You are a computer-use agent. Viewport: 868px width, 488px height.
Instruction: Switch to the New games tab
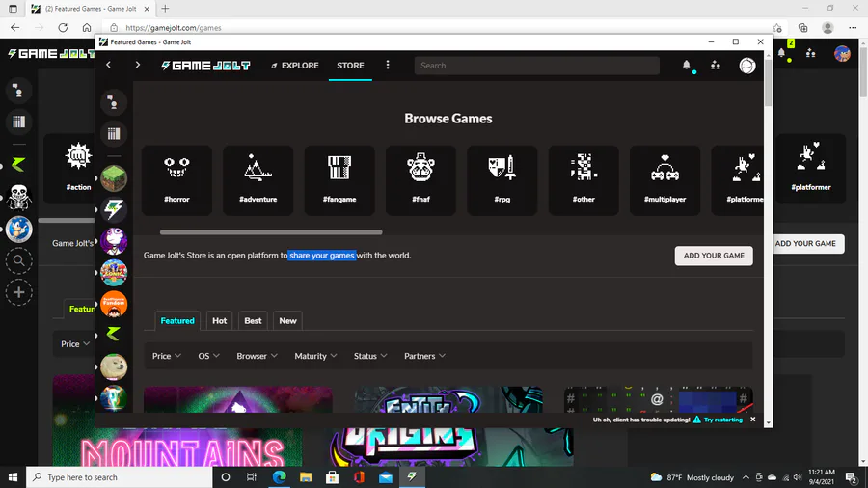[287, 321]
